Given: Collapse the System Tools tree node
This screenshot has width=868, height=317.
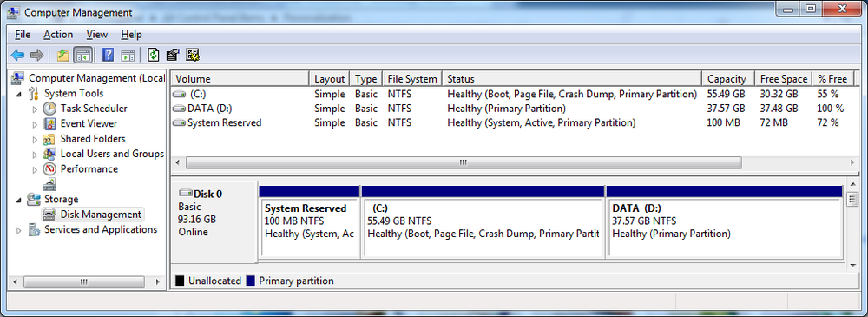Looking at the screenshot, I should pos(20,94).
